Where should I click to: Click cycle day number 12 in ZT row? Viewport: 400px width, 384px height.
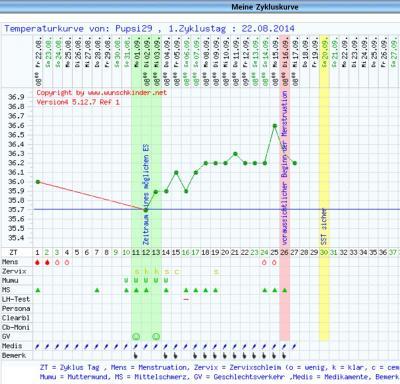coord(146,253)
